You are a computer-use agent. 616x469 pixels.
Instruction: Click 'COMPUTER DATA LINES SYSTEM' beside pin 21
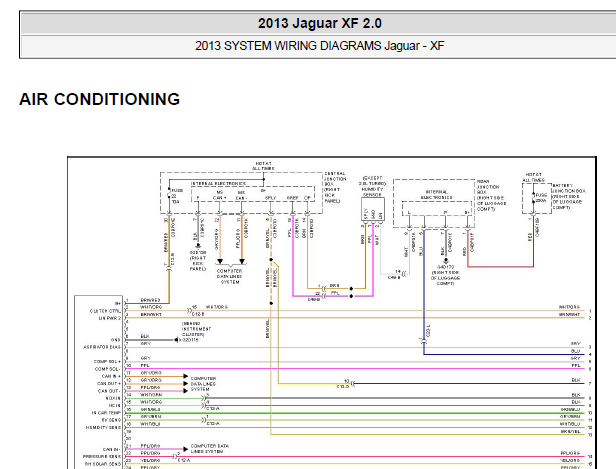pyautogui.click(x=210, y=449)
